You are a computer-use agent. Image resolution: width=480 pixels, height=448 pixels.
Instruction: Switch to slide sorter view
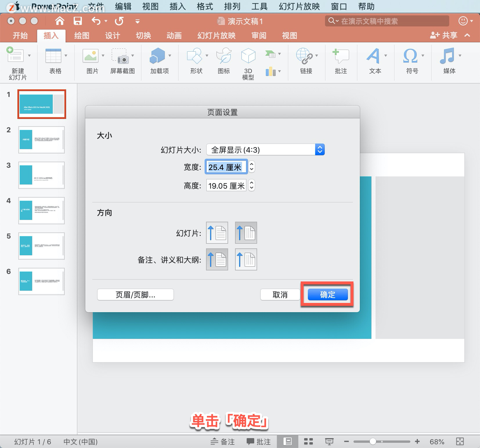click(308, 441)
